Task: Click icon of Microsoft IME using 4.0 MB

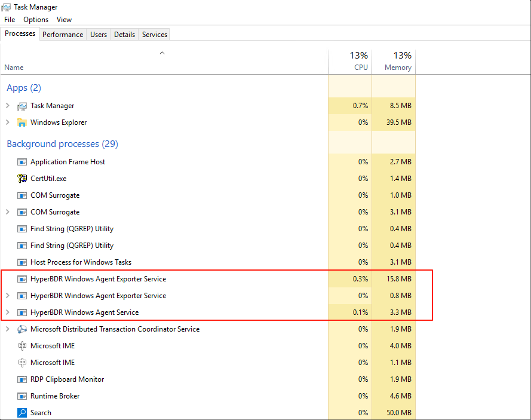Action: tap(22, 346)
